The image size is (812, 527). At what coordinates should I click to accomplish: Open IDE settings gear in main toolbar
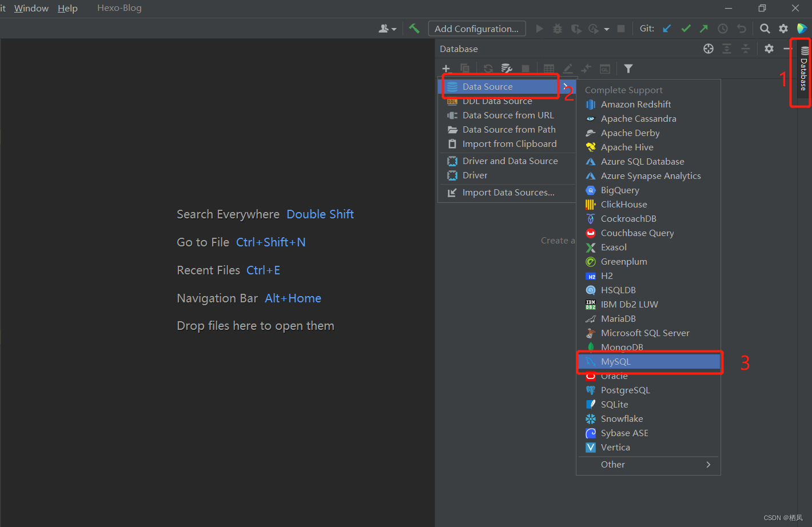point(783,29)
